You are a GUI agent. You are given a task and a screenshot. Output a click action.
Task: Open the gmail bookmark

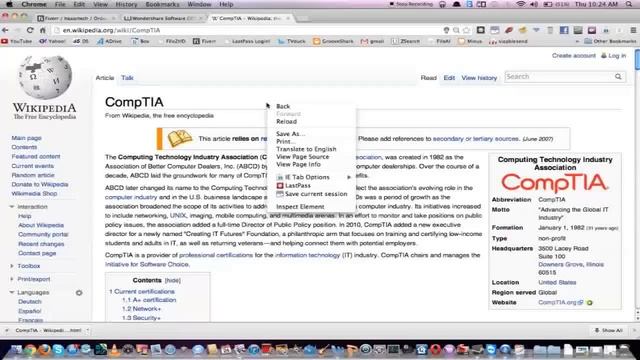pyautogui.click(x=372, y=41)
